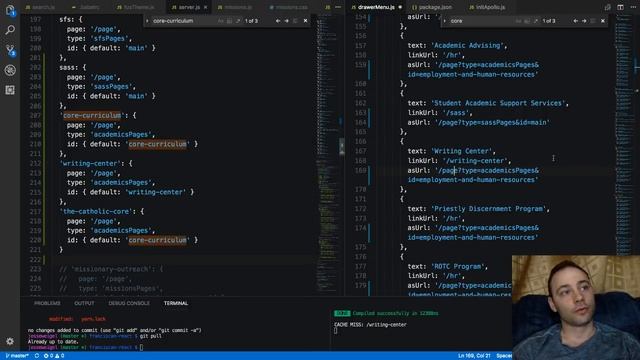Toggle Match Case in core-curriculum find

pyautogui.click(x=220, y=21)
